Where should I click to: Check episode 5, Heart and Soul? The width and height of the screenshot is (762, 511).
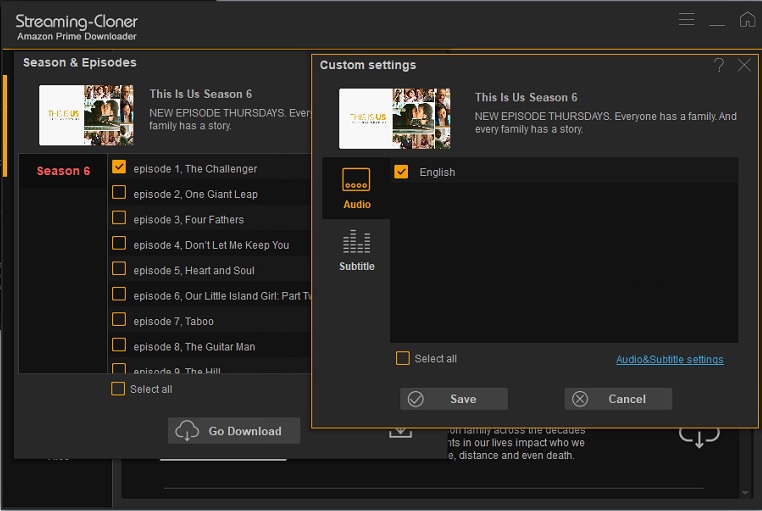(119, 269)
